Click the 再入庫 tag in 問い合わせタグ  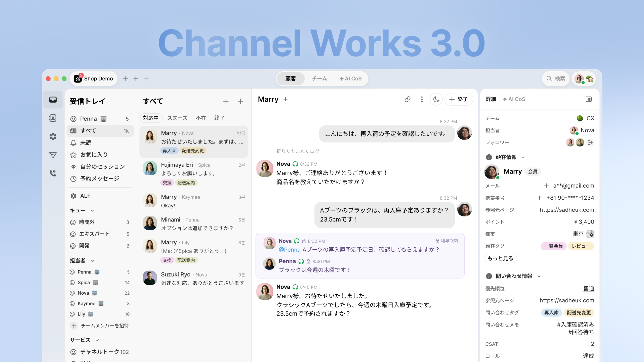coord(551,313)
